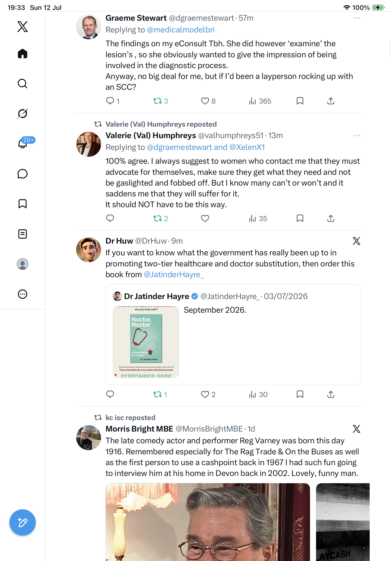This screenshot has height=561, width=392.
Task: Open Grok from the sidebar
Action: coord(23,113)
